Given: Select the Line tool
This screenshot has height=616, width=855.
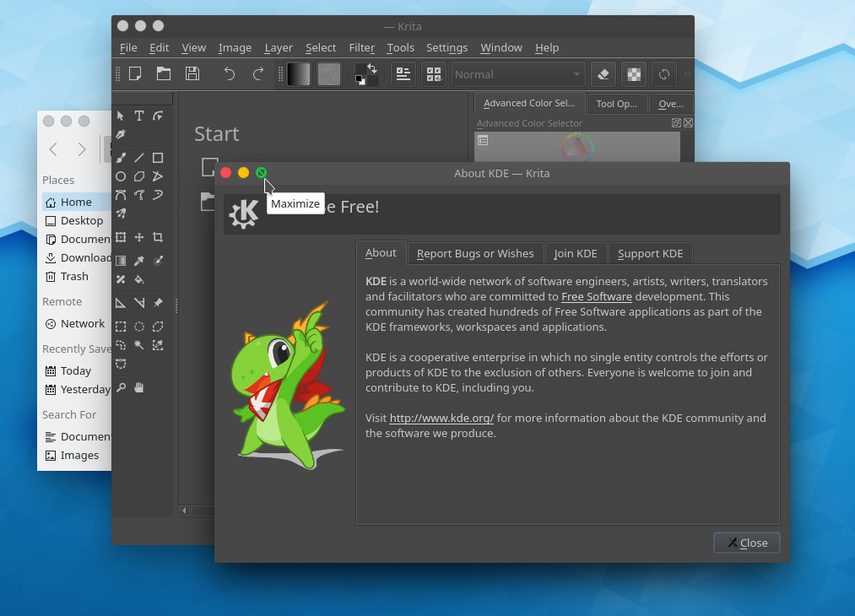Looking at the screenshot, I should (x=139, y=158).
